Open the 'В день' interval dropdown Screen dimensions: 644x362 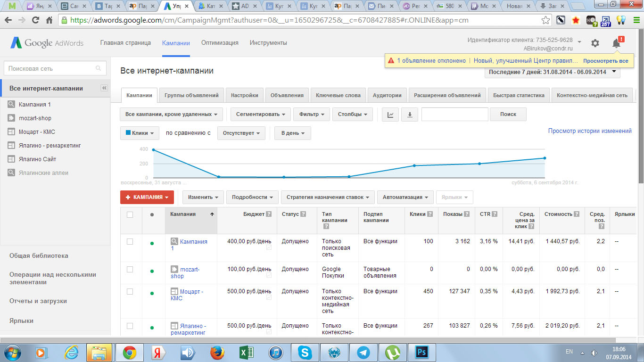coord(292,133)
